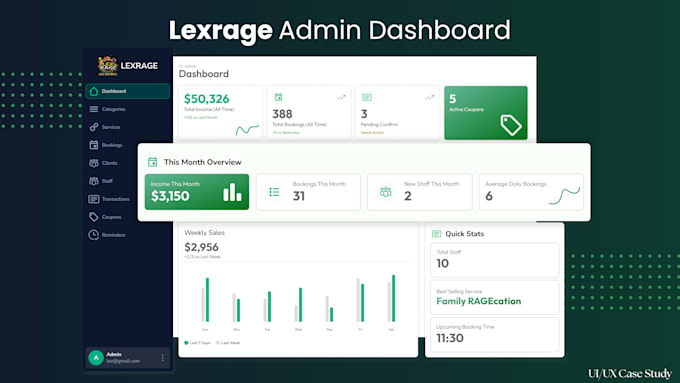Click the Wednesday green bar in Weekly Sales
The height and width of the screenshot is (383, 680).
(x=300, y=304)
